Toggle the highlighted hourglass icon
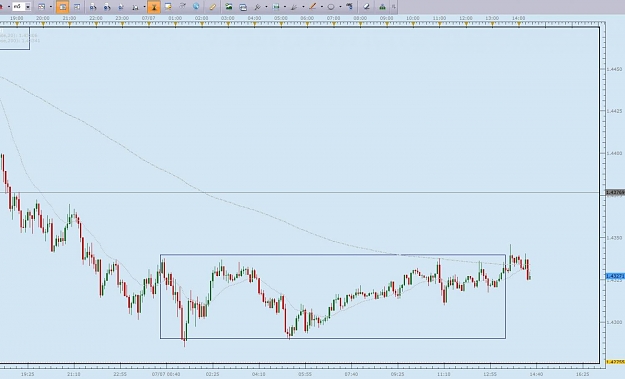625x379 pixels. tap(154, 7)
